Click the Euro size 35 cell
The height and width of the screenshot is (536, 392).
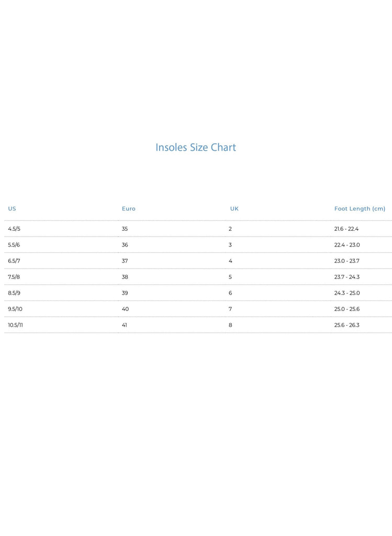coord(125,229)
